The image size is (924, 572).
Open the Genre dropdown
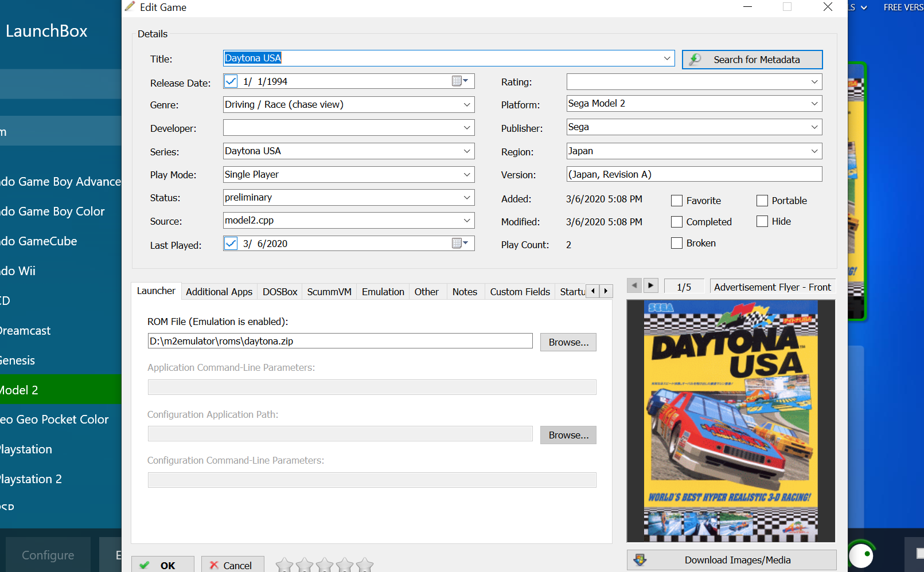pyautogui.click(x=467, y=105)
